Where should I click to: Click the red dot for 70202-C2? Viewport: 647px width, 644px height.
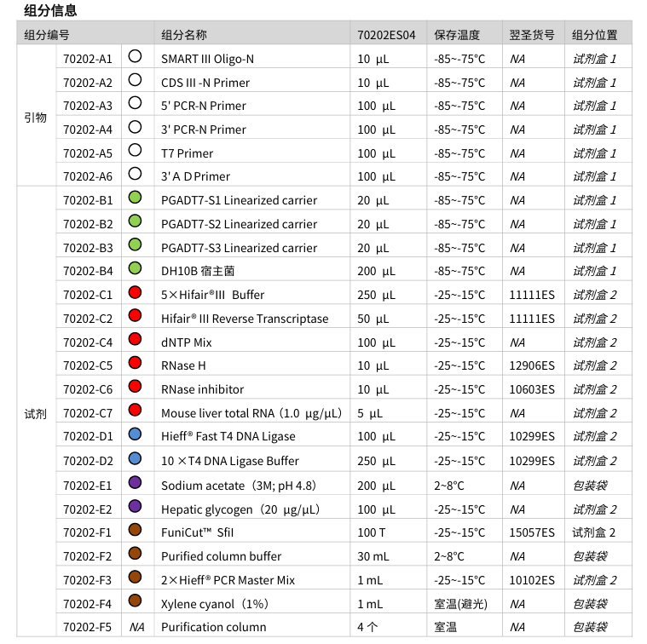(x=135, y=316)
